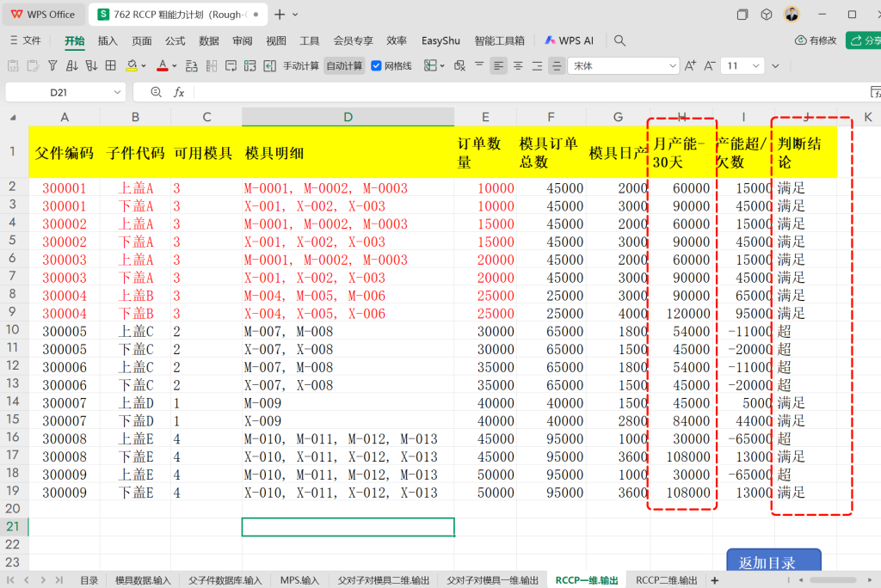Click the paste-as-values clipboard icon
The height and width of the screenshot is (588, 881).
coord(13,65)
